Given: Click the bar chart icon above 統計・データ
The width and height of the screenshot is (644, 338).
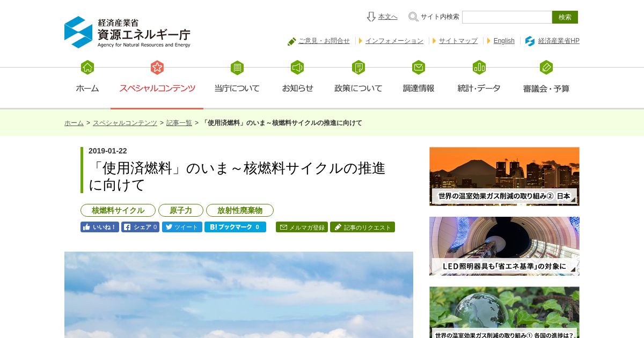Looking at the screenshot, I should point(479,68).
